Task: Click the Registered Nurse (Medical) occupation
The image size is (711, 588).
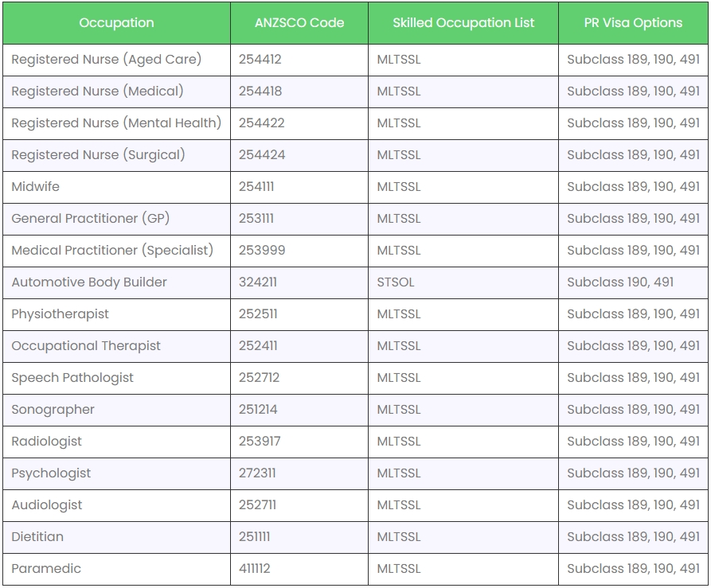Action: click(x=97, y=92)
